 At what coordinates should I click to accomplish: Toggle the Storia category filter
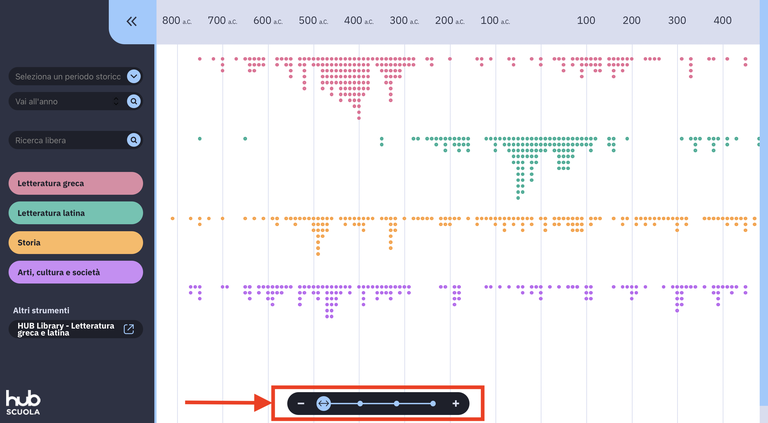(x=75, y=243)
